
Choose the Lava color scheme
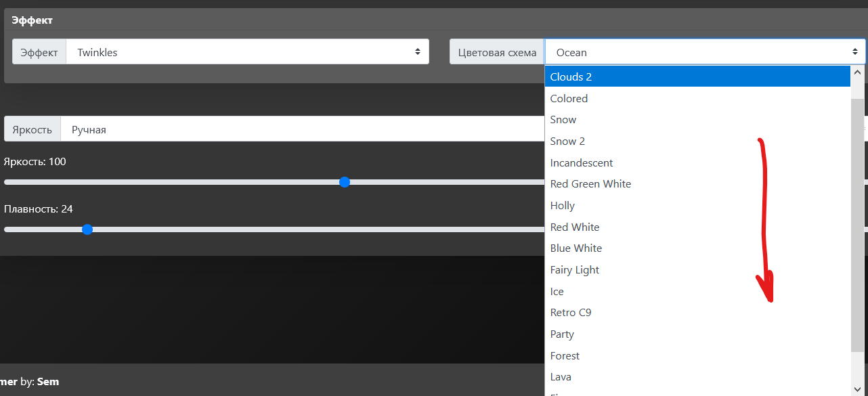tap(561, 377)
